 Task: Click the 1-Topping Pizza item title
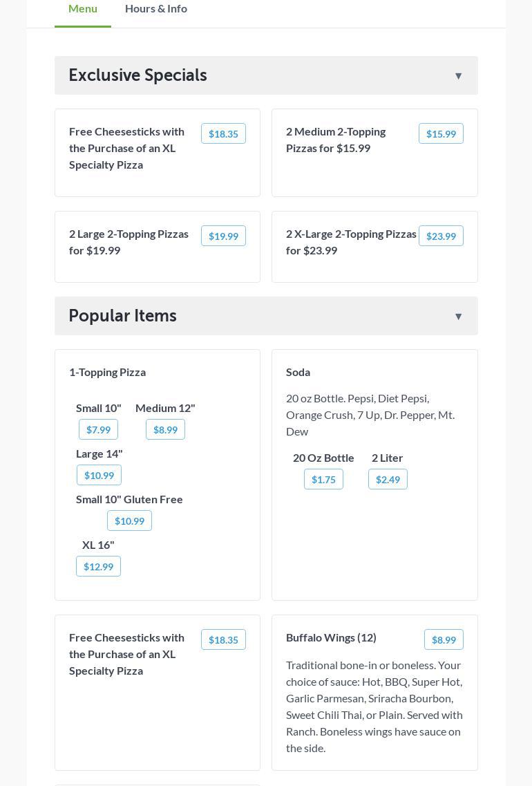coord(107,372)
